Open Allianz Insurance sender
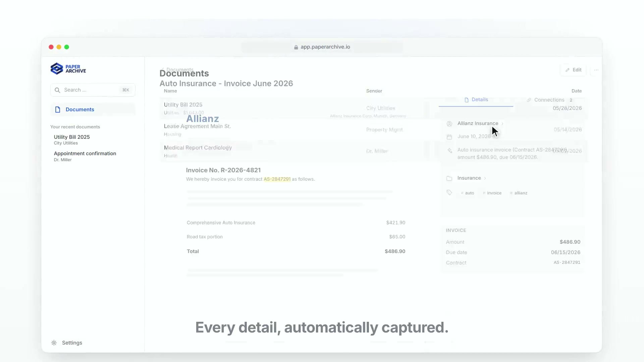Image resolution: width=644 pixels, height=362 pixels. 478,123
